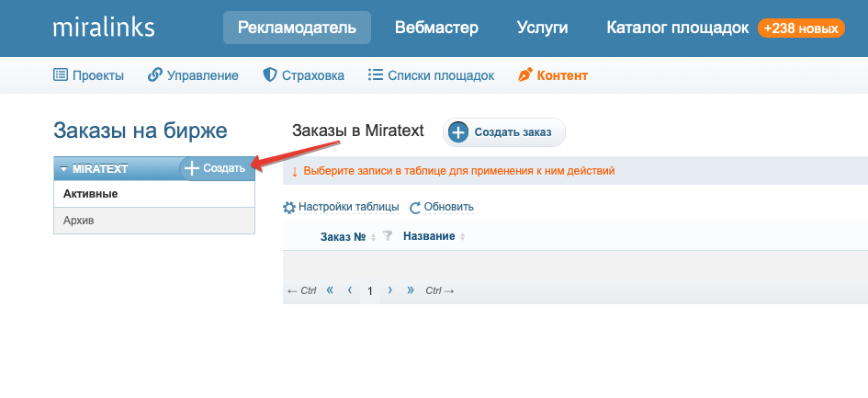Viewport: 868px width, 398px height.
Task: Click the sort arrows next to Название
Action: tap(462, 237)
